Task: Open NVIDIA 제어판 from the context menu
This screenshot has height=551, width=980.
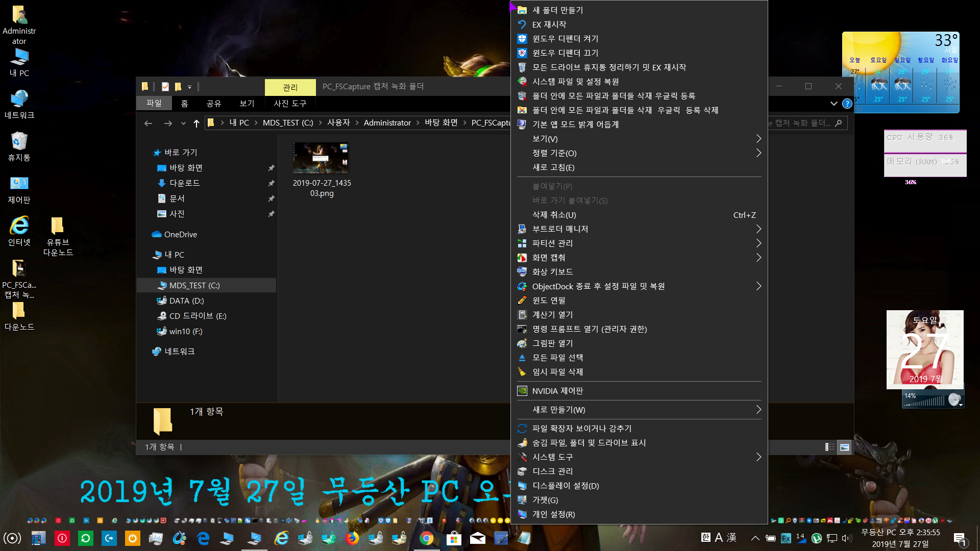Action: (x=639, y=391)
